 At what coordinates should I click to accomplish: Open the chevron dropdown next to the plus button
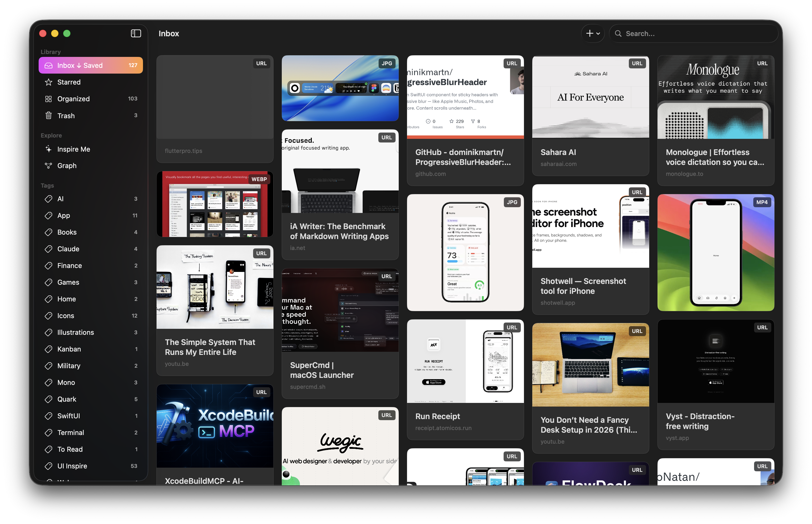click(598, 33)
